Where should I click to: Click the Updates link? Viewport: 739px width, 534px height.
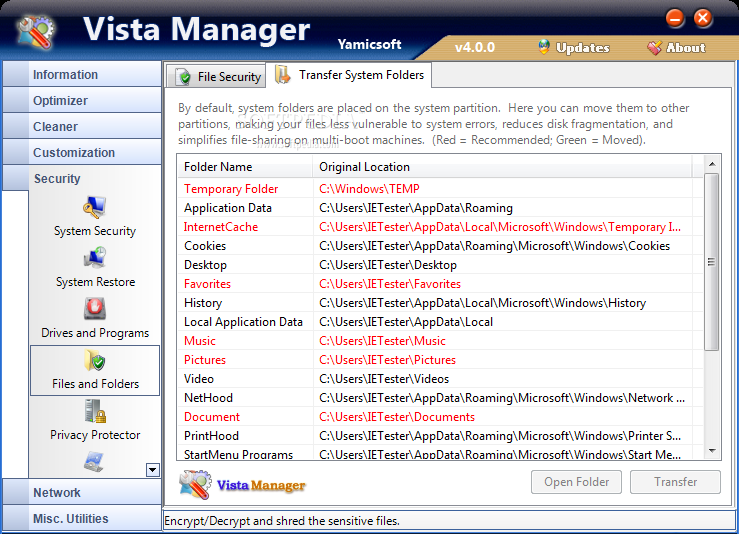coord(583,48)
